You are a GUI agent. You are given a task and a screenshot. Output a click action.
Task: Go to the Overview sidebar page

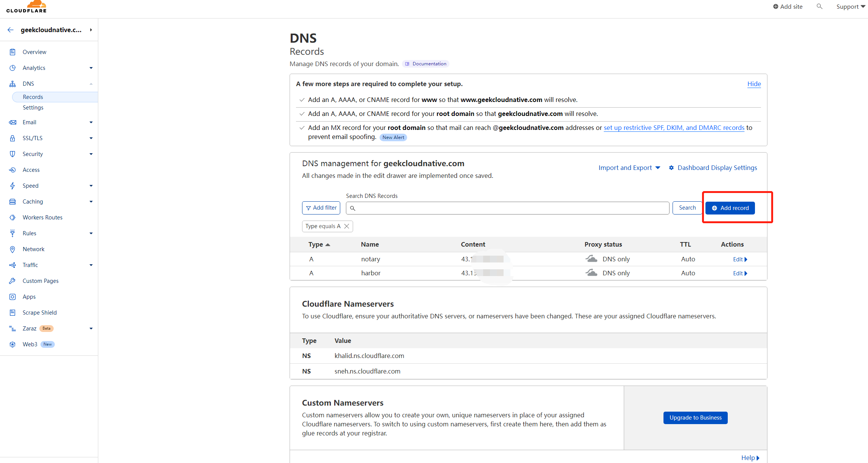point(34,52)
